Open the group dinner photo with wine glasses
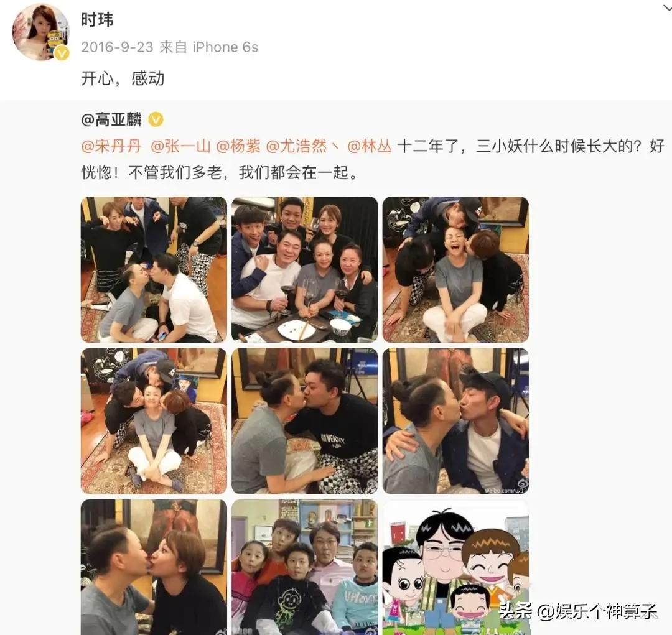 pyautogui.click(x=305, y=269)
